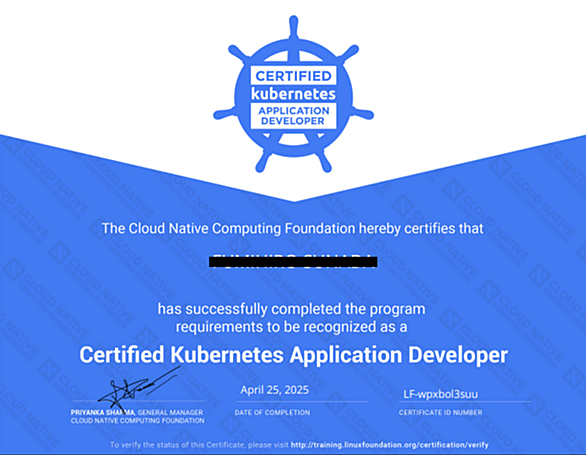Click the "CERTIFIED" banner in the logo
Viewport: 586px width, 455px height.
293,76
